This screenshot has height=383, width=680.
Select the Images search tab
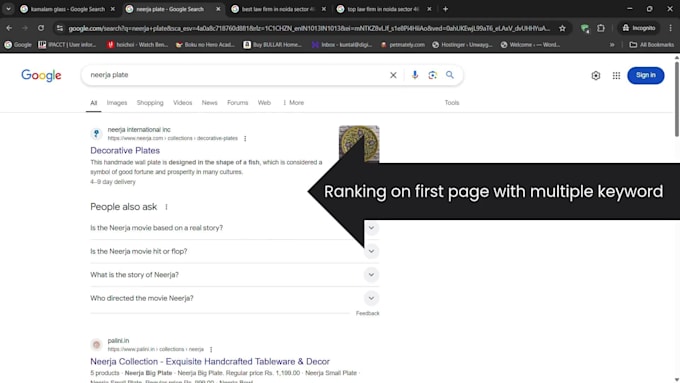coord(117,103)
